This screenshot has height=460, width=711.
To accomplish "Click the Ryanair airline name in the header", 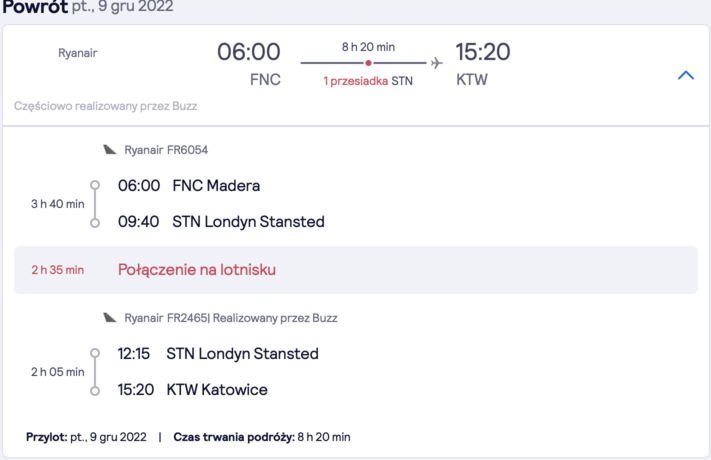I will [x=78, y=53].
